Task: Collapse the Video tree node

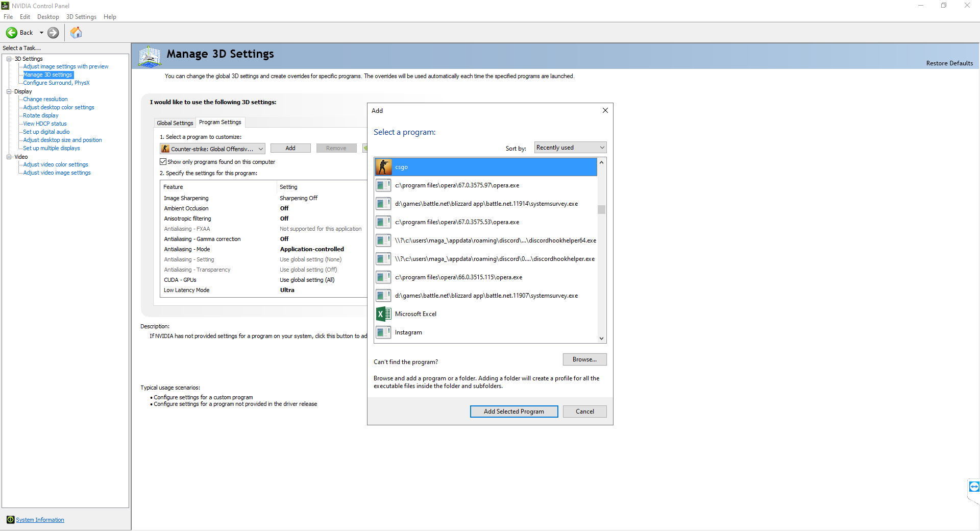Action: 9,157
